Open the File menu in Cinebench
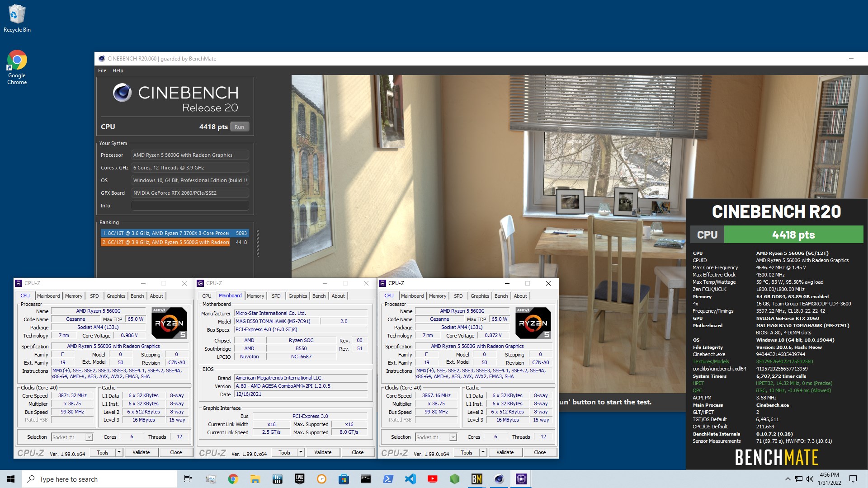This screenshot has height=488, width=868. (102, 70)
